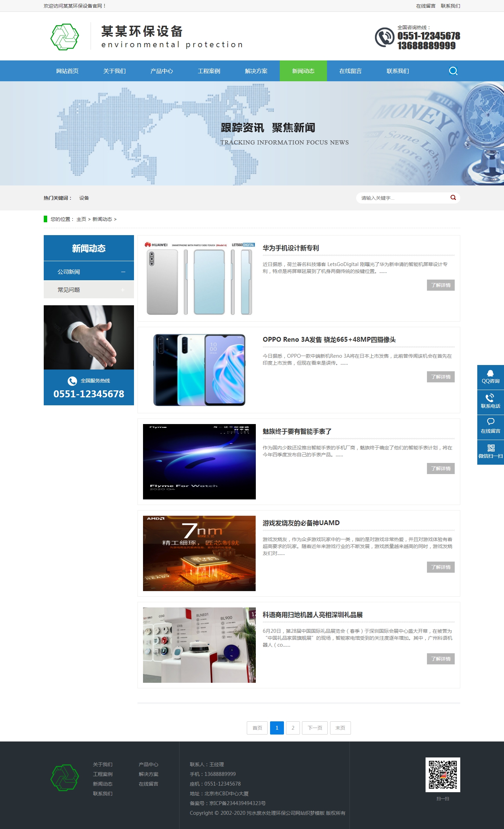
Task: Click 织梦模板 text in footer copyright
Action: (315, 813)
